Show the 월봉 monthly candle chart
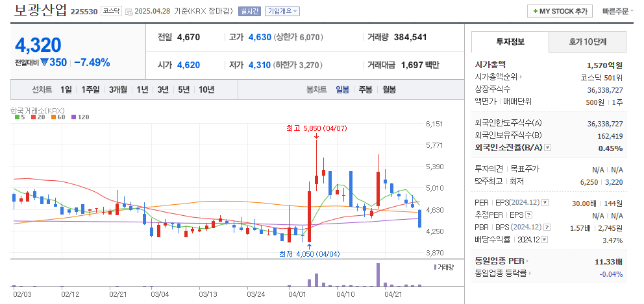This screenshot has width=644, height=304. [389, 90]
